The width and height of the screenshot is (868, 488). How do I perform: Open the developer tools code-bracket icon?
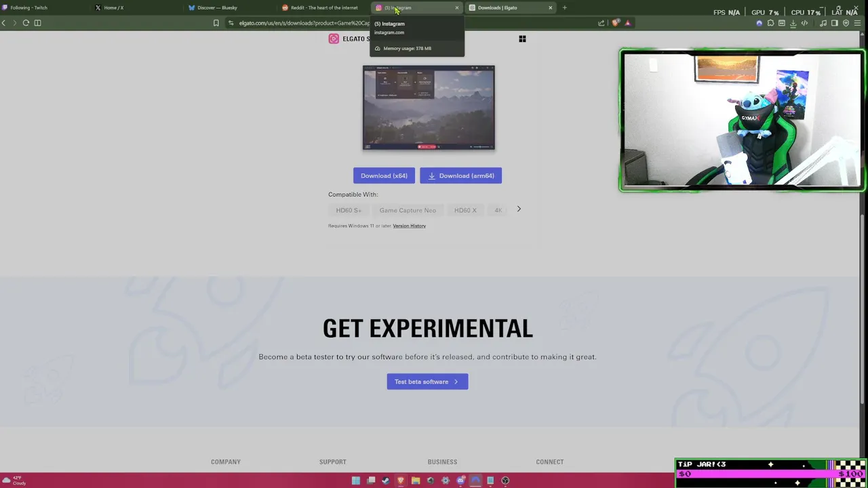point(804,23)
